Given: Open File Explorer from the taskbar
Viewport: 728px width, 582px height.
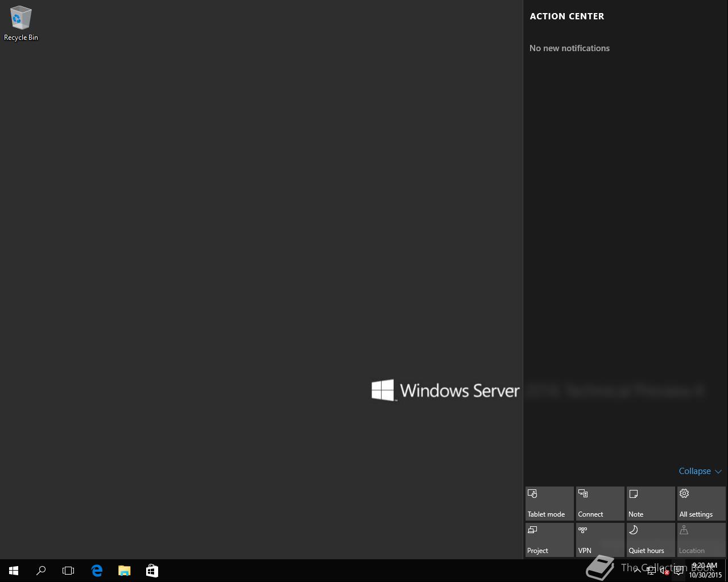Looking at the screenshot, I should coord(124,571).
